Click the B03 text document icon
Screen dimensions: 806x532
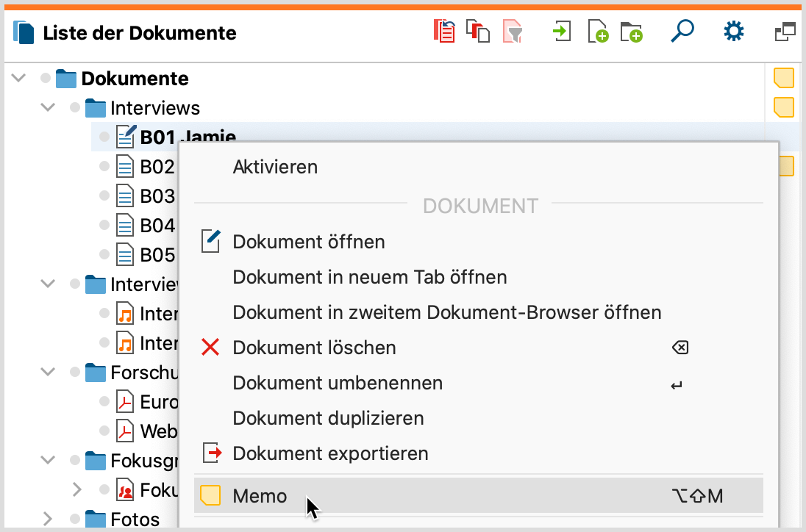125,195
